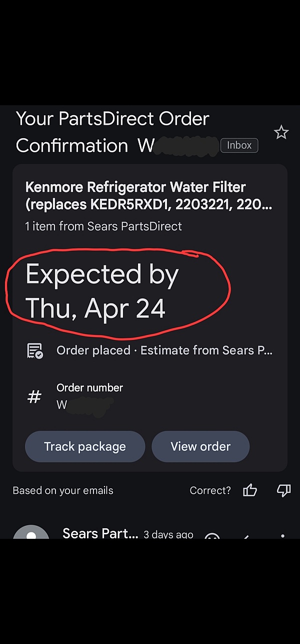Reply using the arrow icon
The image size is (300, 644).
[x=245, y=536]
